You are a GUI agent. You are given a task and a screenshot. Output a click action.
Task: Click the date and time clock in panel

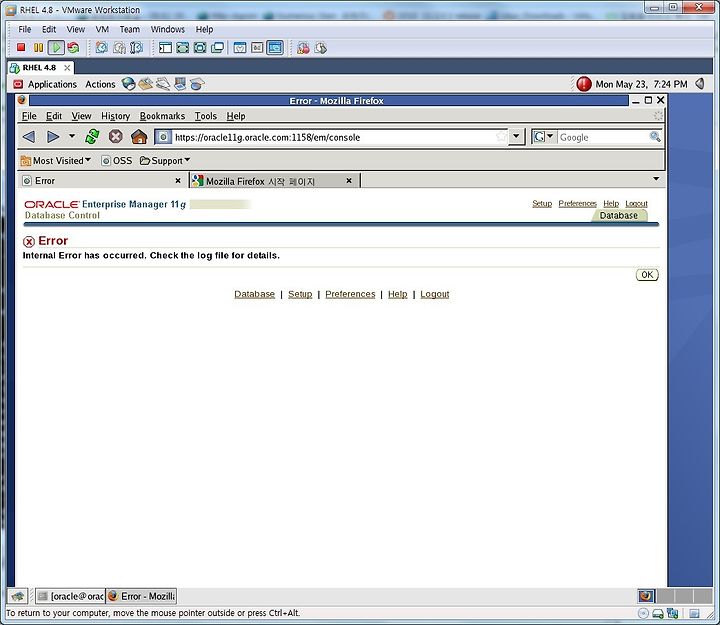(641, 84)
